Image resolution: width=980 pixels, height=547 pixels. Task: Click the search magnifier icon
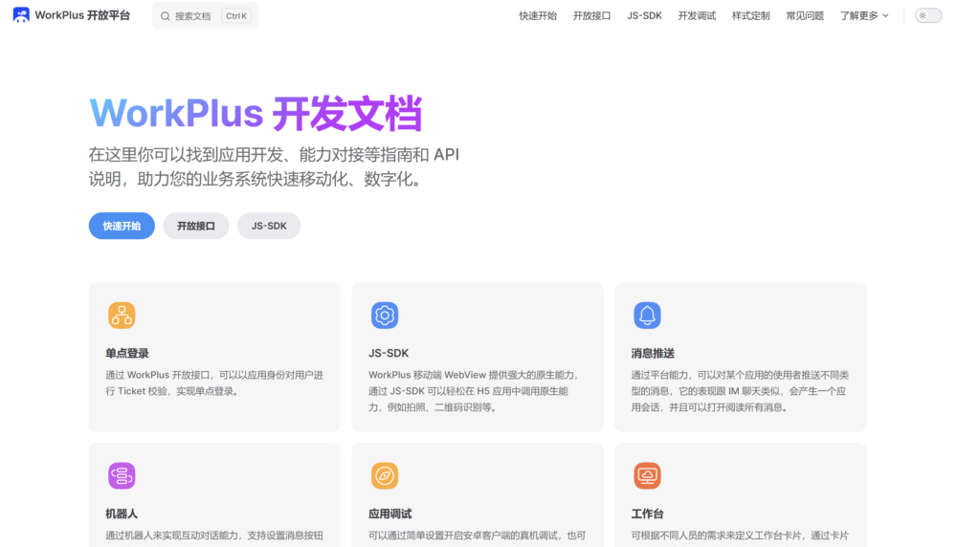pos(165,16)
